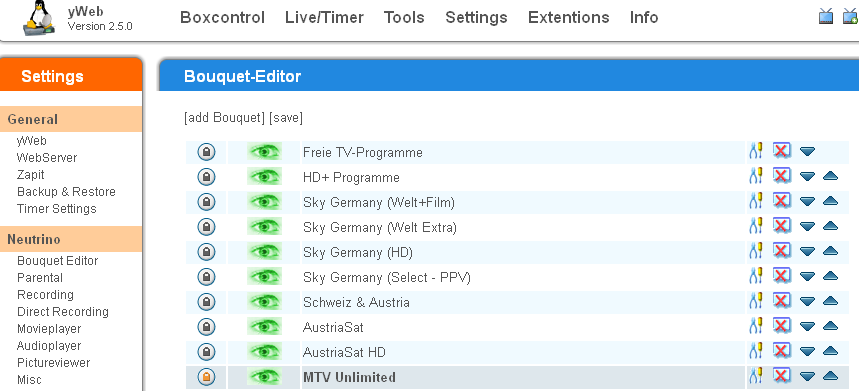The height and width of the screenshot is (391, 859).
Task: Move Sky Germany (Select - PPV) up
Action: [x=831, y=277]
